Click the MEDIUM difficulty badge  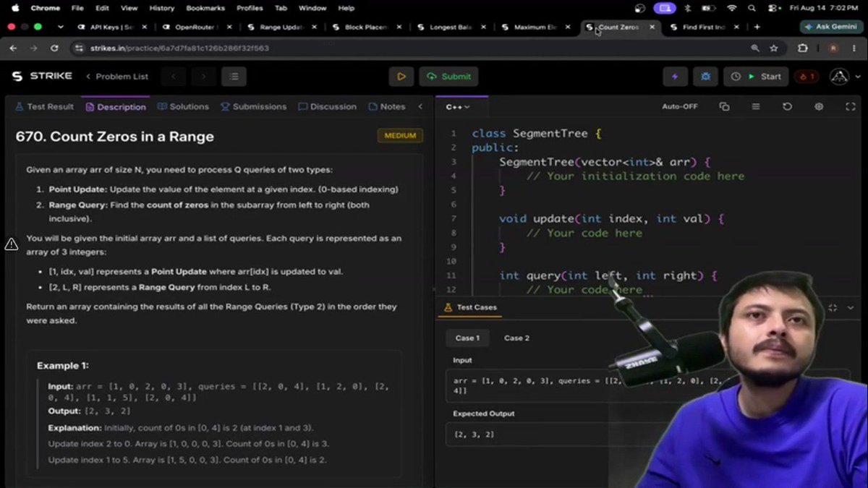(399, 136)
